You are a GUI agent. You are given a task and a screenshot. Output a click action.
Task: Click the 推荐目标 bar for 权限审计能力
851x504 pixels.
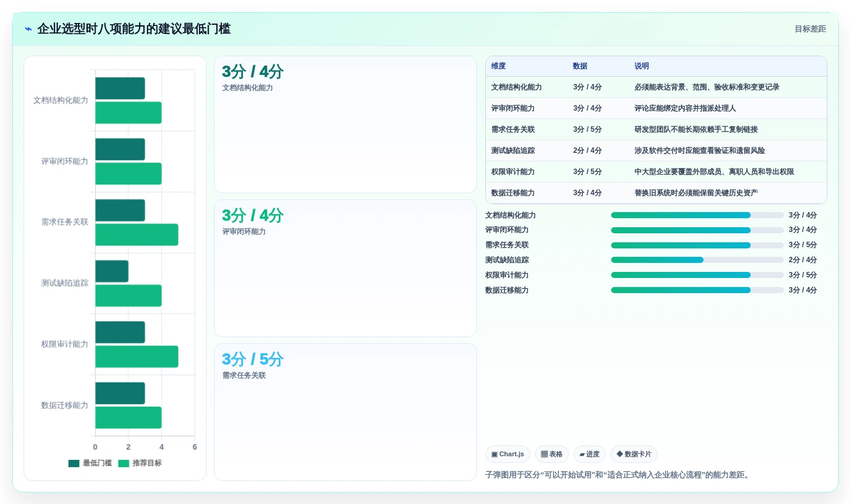coord(137,357)
